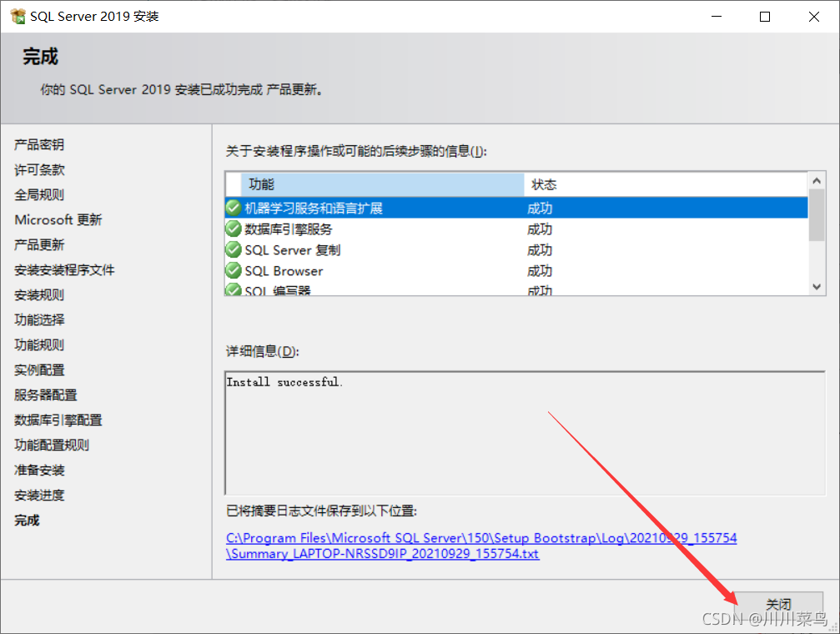Select the SQL Server 复制 row

[516, 249]
